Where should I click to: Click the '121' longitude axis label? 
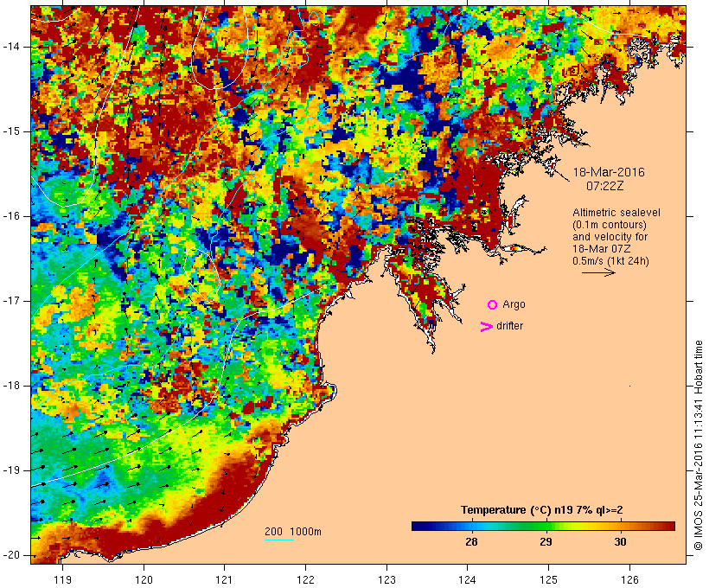click(x=225, y=579)
